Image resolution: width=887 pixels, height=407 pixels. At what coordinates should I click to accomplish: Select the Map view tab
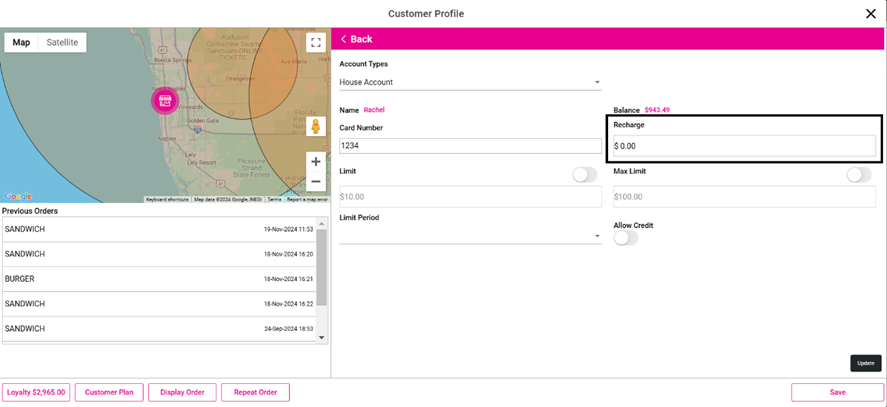pyautogui.click(x=21, y=43)
